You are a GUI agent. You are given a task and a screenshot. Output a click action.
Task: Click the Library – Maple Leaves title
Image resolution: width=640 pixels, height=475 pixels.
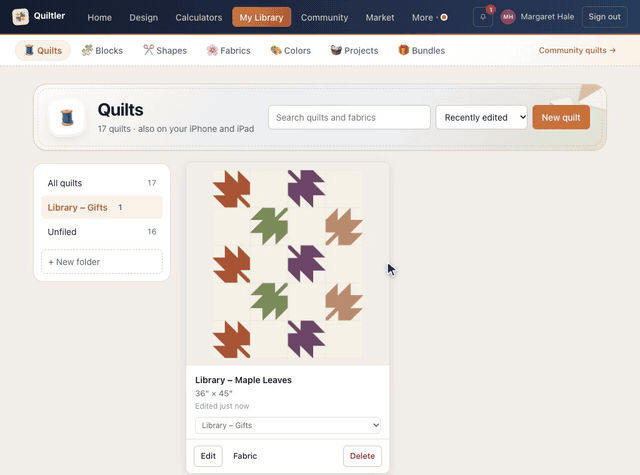point(243,380)
